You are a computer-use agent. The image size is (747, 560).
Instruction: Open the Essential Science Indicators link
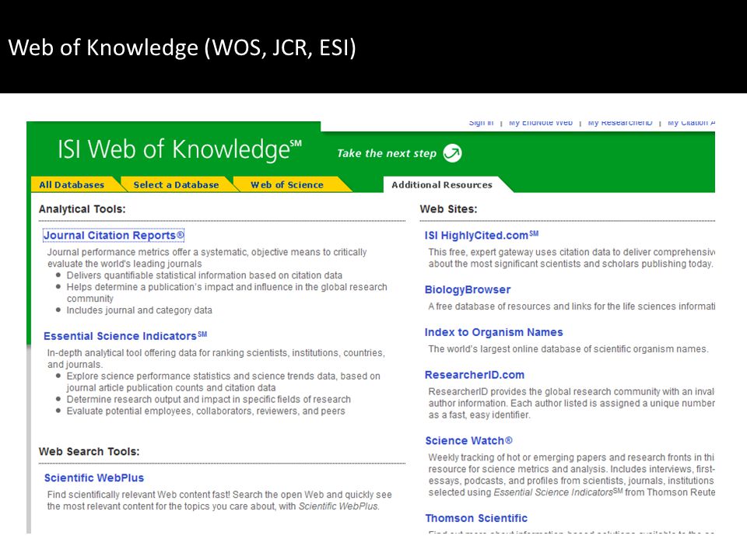(125, 336)
